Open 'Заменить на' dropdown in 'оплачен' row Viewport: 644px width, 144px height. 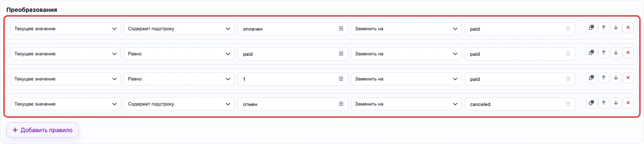pyautogui.click(x=406, y=29)
